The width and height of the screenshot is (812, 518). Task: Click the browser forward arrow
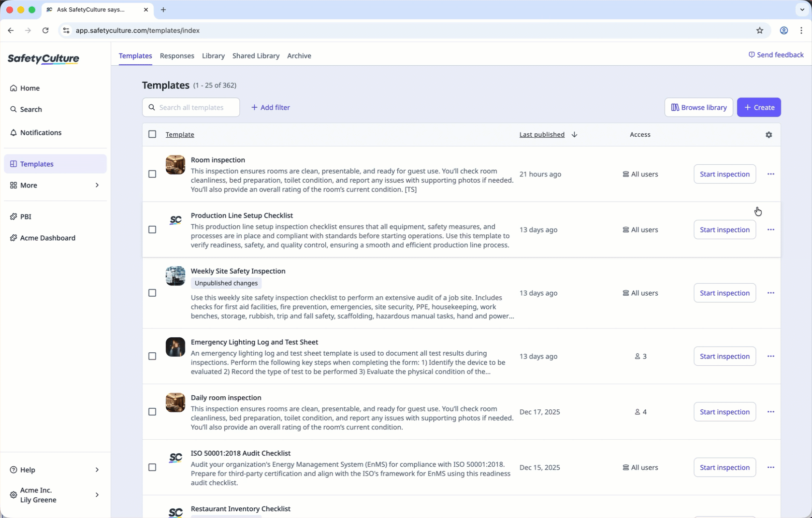click(x=28, y=30)
